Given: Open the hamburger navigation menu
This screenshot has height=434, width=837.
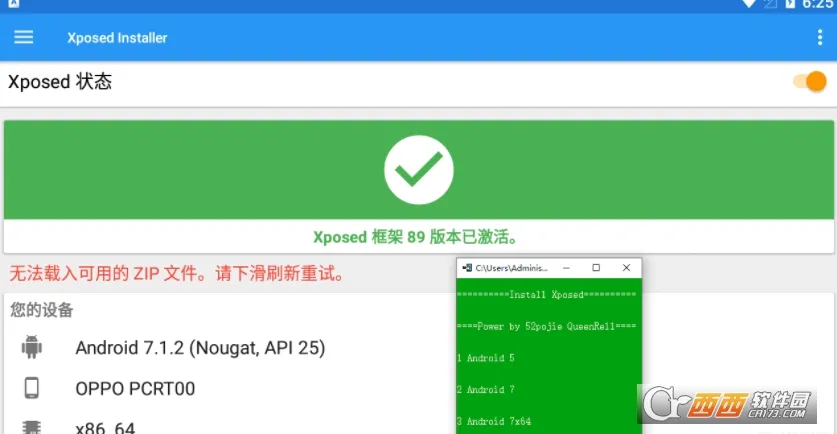Looking at the screenshot, I should [x=23, y=37].
